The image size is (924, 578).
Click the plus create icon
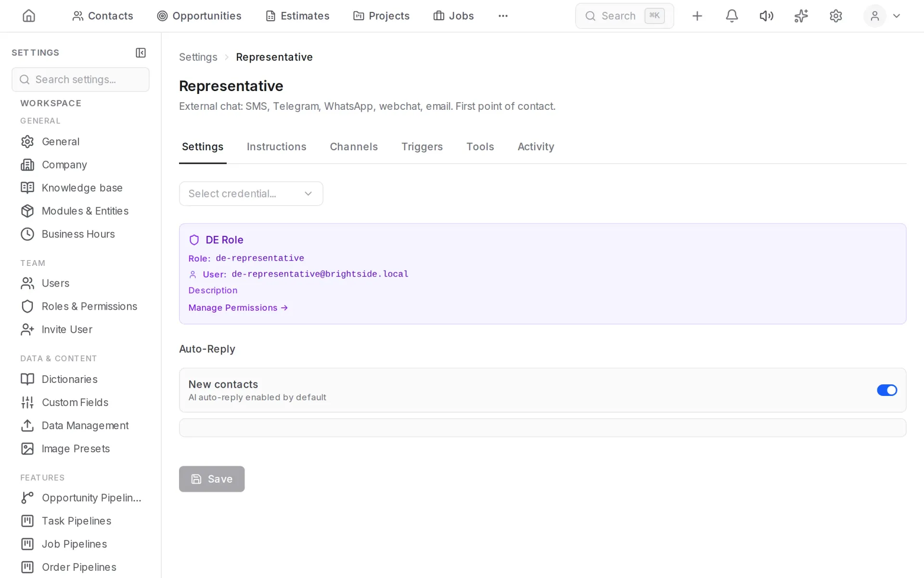click(697, 16)
